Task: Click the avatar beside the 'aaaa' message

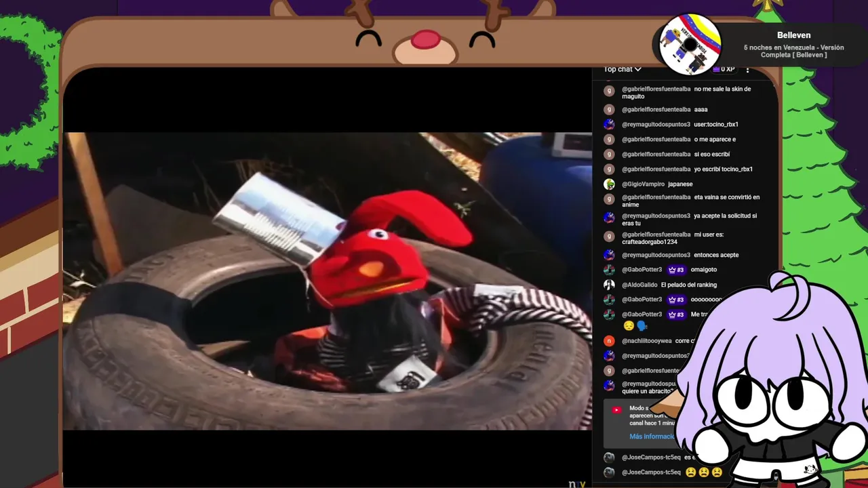Action: (609, 109)
